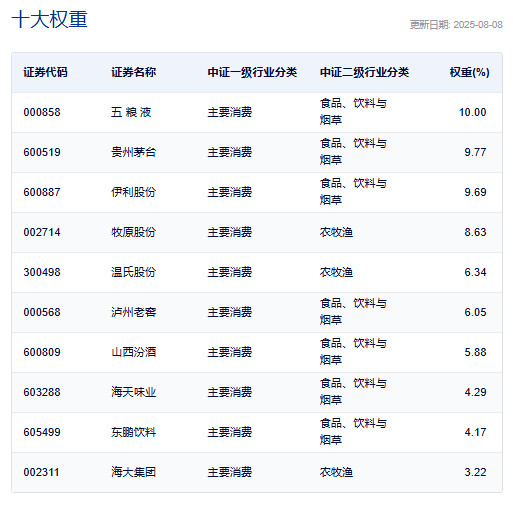The image size is (513, 508).
Task: Click the 10.00 weight value
Action: pos(472,112)
